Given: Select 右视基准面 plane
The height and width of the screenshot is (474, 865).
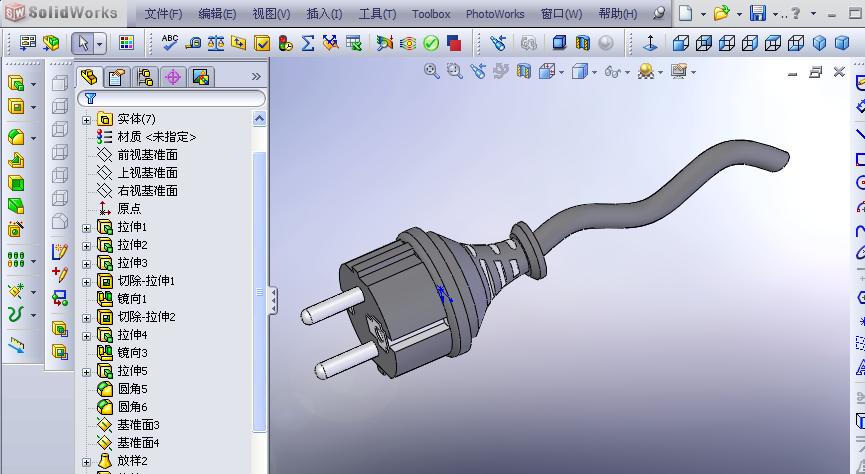Looking at the screenshot, I should tap(147, 191).
